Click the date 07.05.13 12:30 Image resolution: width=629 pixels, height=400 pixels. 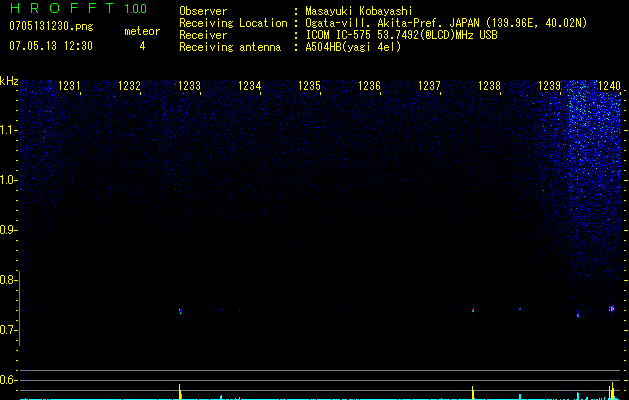[51, 46]
